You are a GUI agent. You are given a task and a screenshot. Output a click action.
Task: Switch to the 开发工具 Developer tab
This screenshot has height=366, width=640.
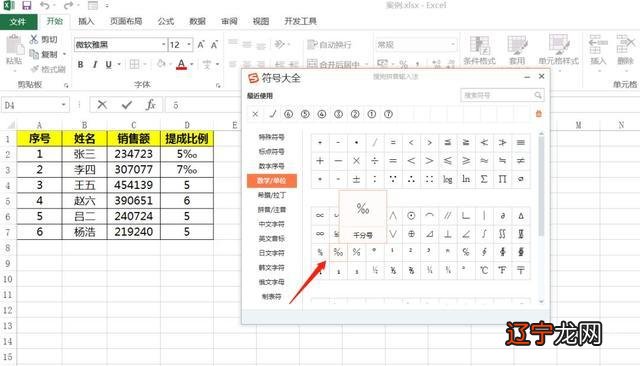point(300,21)
